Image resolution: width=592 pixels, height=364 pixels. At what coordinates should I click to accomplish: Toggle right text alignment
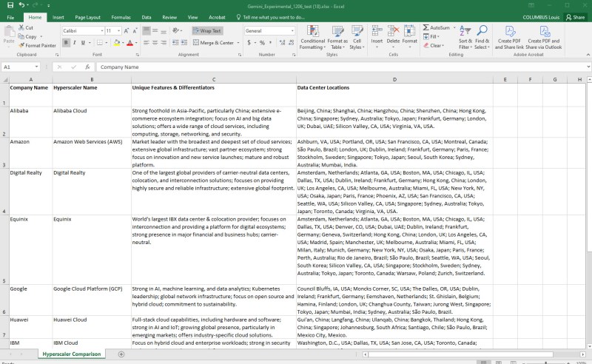coord(163,43)
